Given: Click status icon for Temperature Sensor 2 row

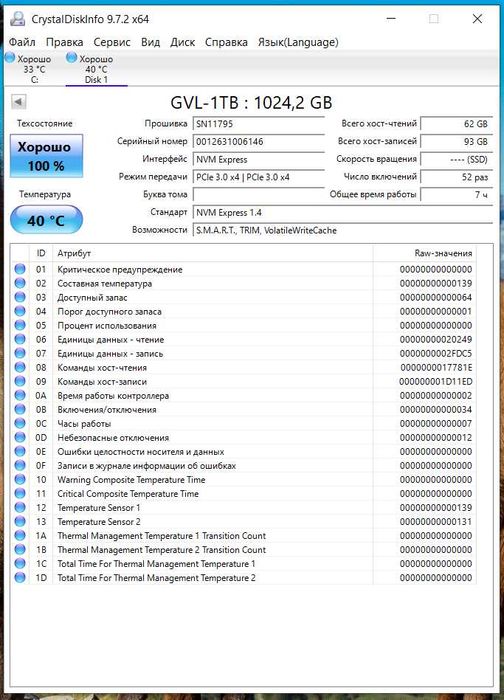Looking at the screenshot, I should pos(20,521).
